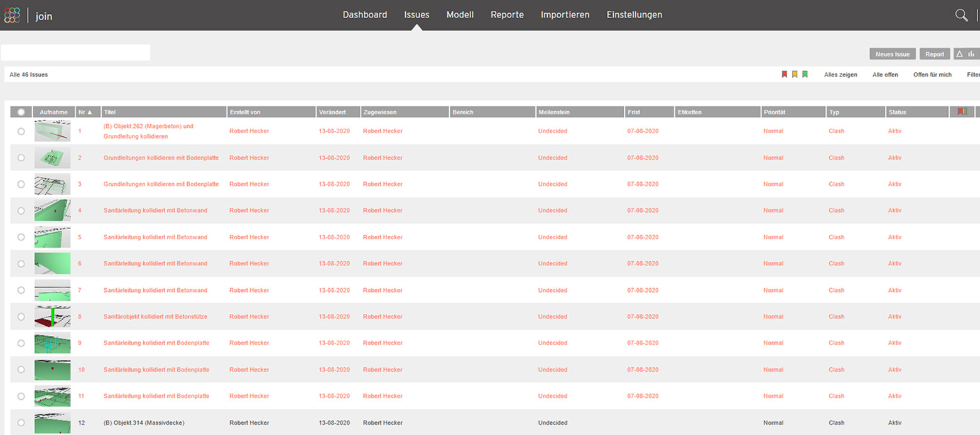Click the flags column header icon
Viewport: 980px width, 435px height.
pyautogui.click(x=962, y=112)
